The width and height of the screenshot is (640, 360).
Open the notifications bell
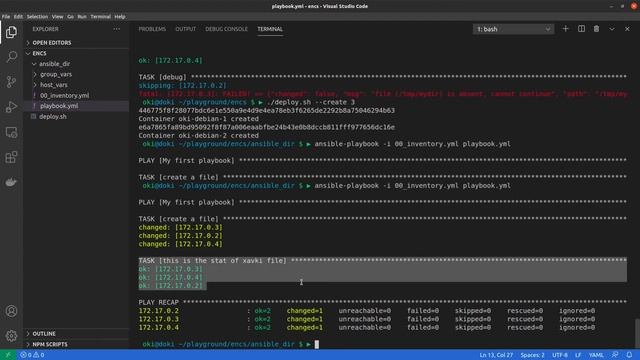tap(629, 355)
